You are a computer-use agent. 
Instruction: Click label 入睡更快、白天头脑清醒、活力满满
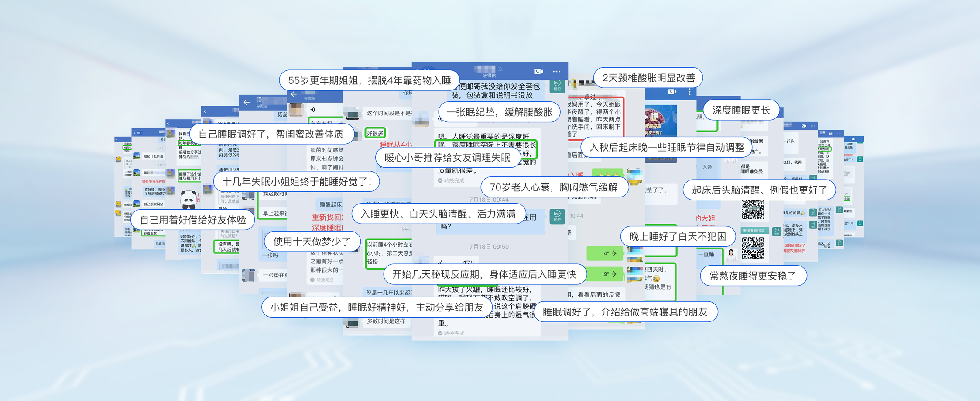[x=439, y=214]
